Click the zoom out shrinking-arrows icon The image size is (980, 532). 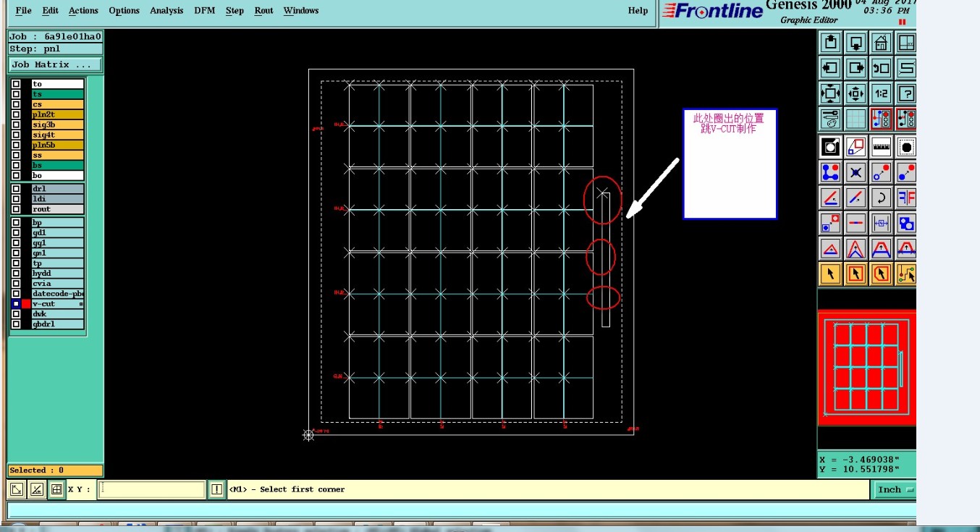point(856,93)
